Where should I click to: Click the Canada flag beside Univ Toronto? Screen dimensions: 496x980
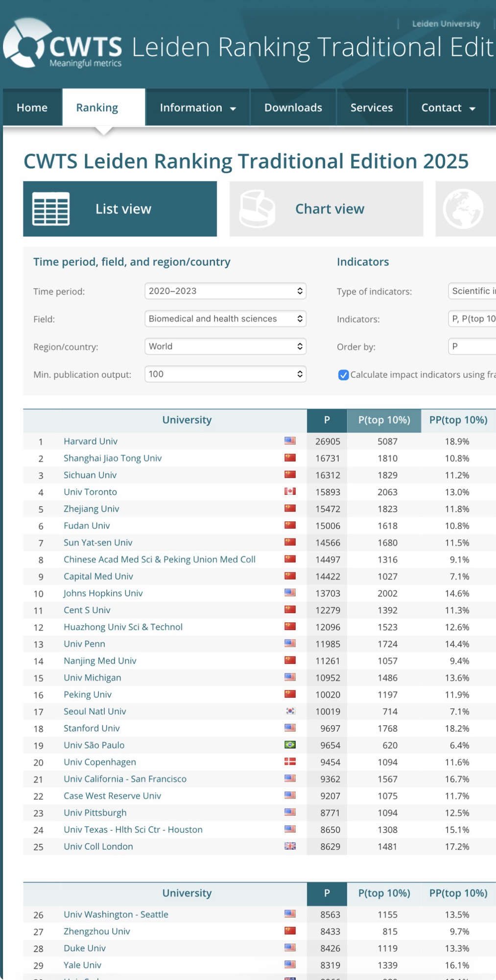pos(290,491)
